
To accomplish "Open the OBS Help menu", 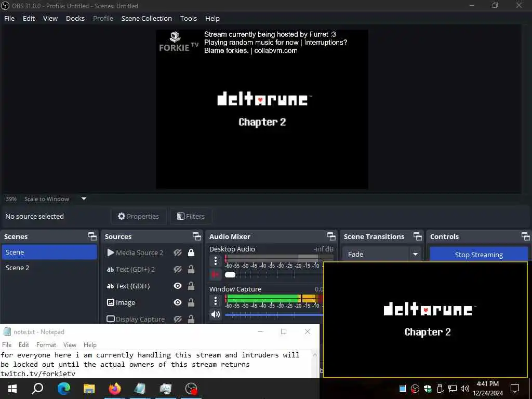I will click(x=212, y=18).
